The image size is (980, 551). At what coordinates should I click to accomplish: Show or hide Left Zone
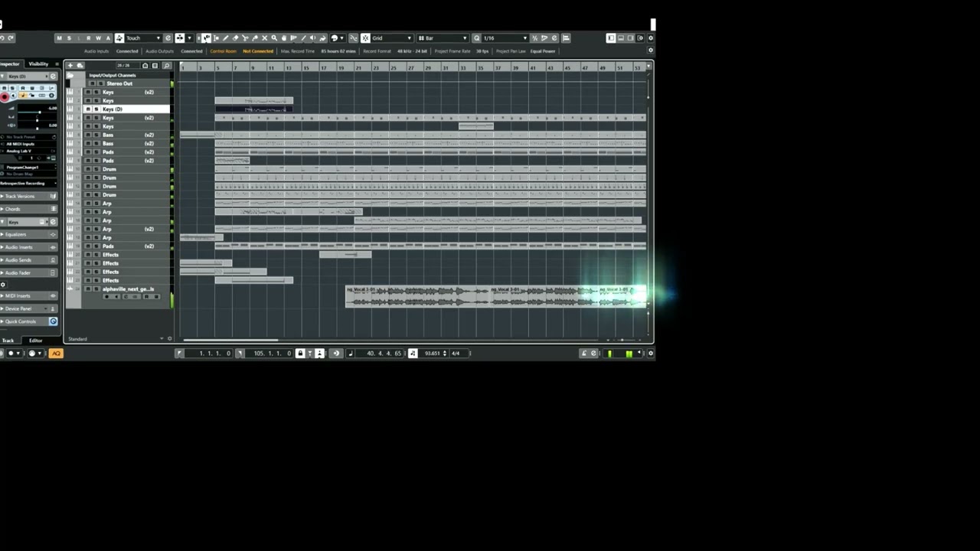click(x=611, y=37)
